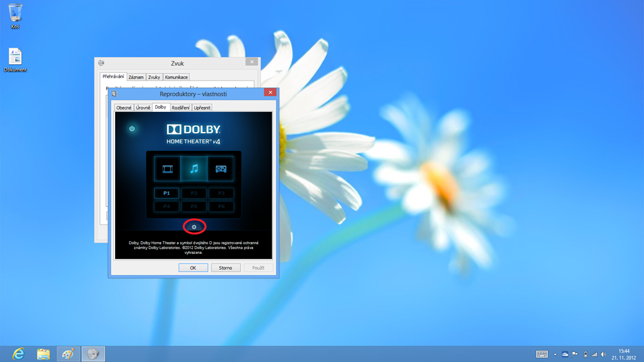The width and height of the screenshot is (644, 362).
Task: Launch Internet Explorer from taskbar
Action: [19, 354]
